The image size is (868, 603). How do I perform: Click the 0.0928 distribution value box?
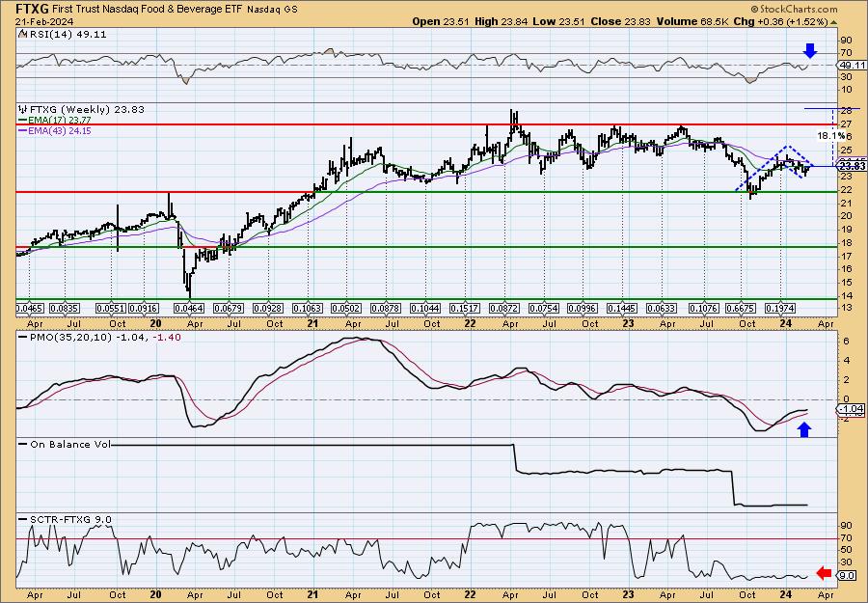point(268,308)
